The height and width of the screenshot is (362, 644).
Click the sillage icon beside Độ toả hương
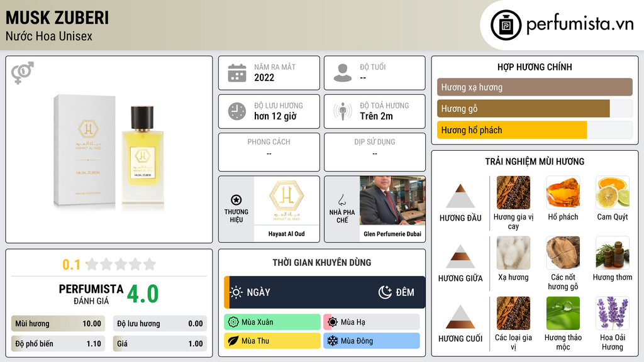tap(343, 111)
